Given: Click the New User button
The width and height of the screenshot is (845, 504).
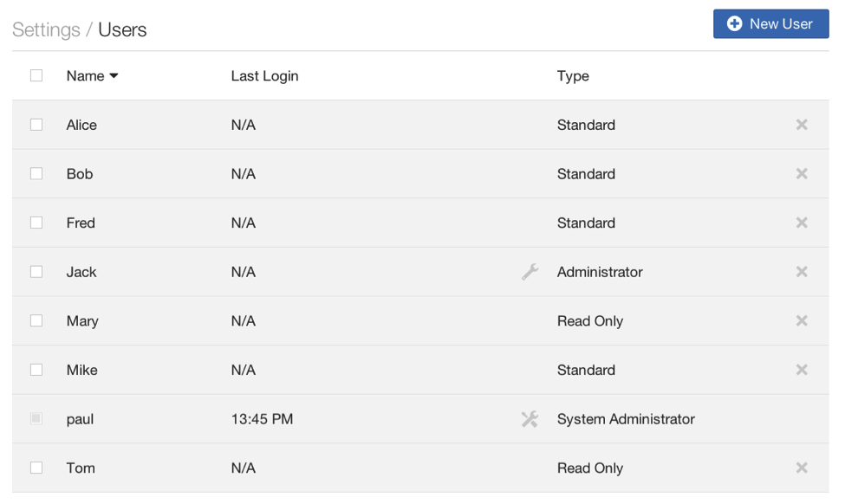Looking at the screenshot, I should pos(770,23).
